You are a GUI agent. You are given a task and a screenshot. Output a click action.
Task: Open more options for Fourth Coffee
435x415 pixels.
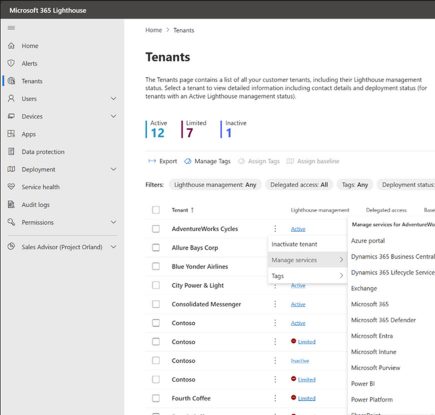275,398
